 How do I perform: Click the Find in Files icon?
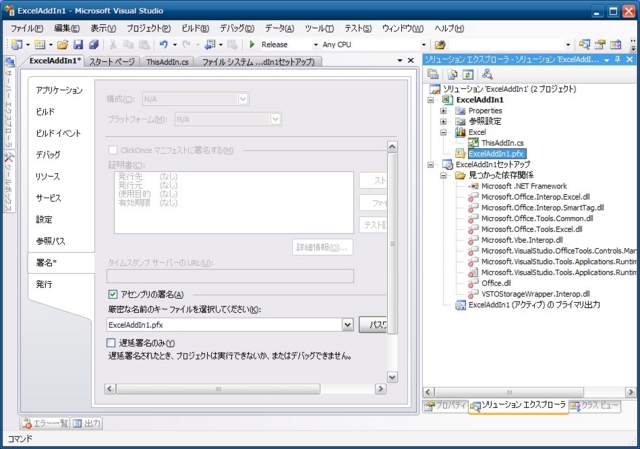(x=440, y=44)
